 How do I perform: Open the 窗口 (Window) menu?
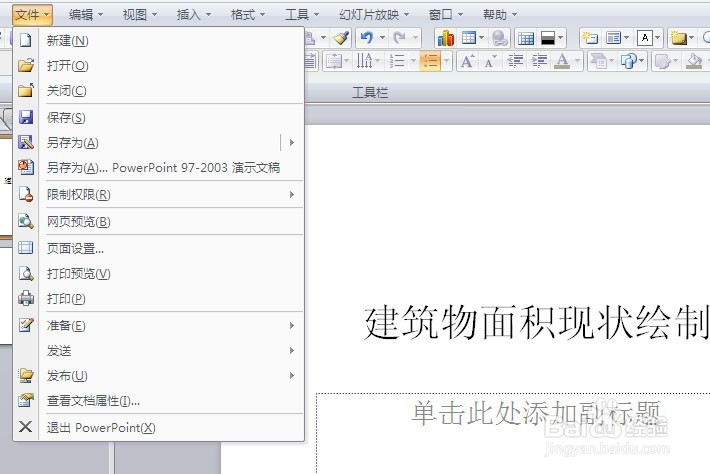[x=446, y=15]
